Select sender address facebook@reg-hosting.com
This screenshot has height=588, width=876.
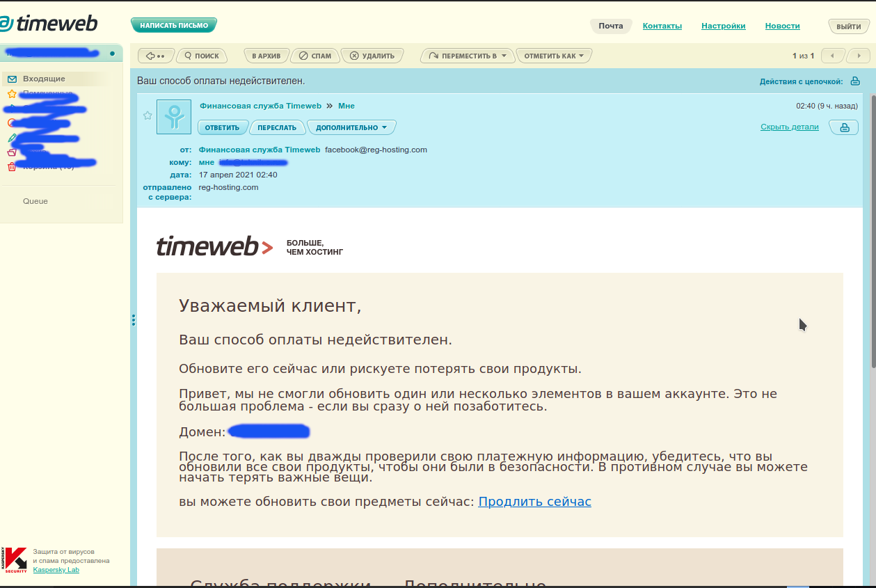click(376, 150)
